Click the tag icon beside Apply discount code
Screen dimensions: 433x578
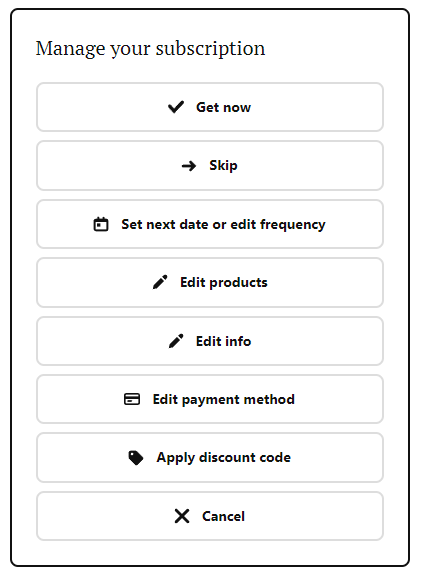tap(136, 458)
